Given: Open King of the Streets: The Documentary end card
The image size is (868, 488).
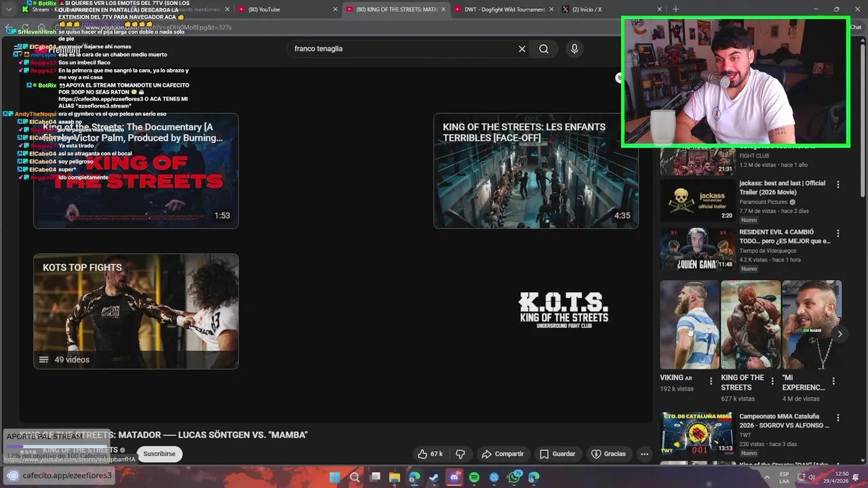Looking at the screenshot, I should click(136, 171).
